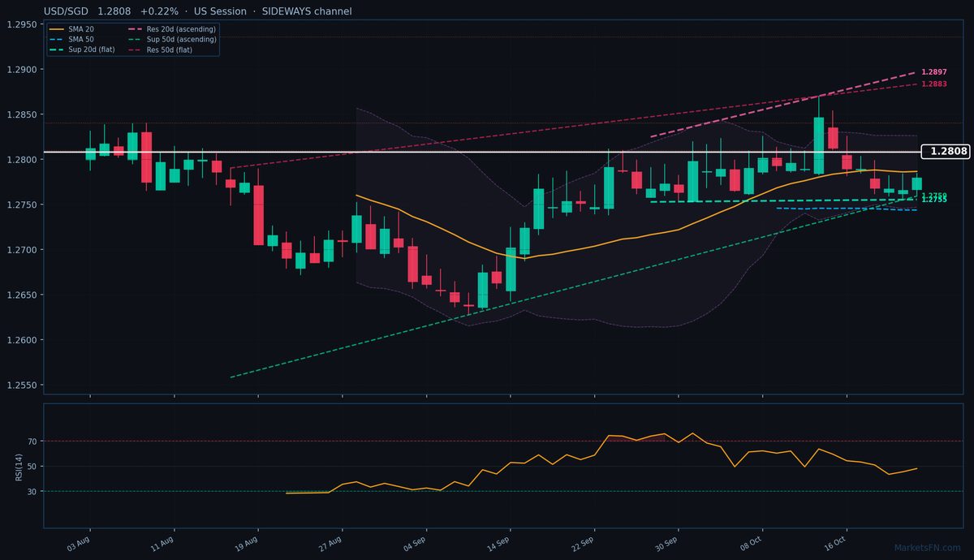The width and height of the screenshot is (974, 560).
Task: Click the '22 Sep' date label
Action: click(582, 543)
